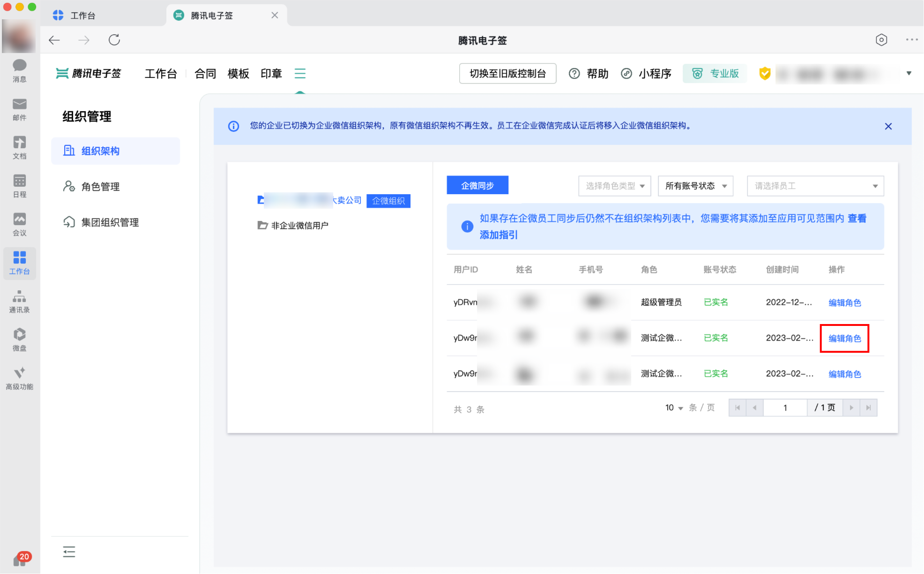Open 印章 in top navigation
This screenshot has width=924, height=574.
coord(271,74)
